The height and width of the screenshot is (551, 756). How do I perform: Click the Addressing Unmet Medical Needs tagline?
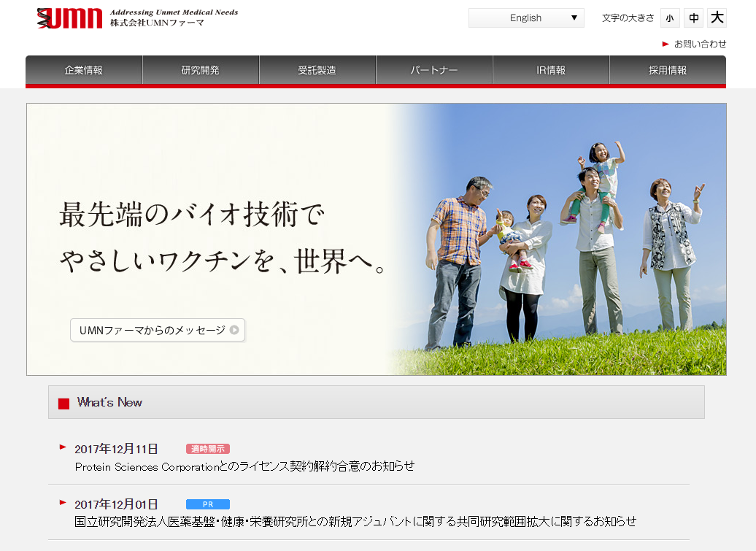174,12
